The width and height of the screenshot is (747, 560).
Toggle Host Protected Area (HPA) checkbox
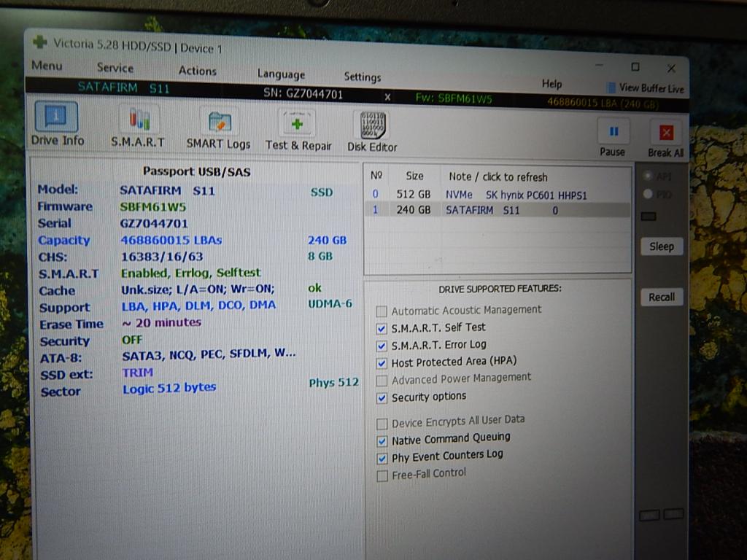pos(382,363)
